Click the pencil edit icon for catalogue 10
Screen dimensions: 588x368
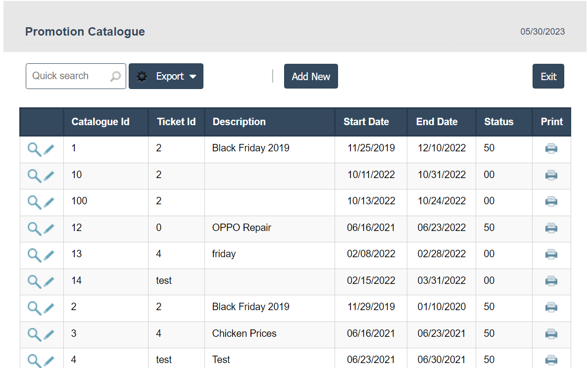[x=49, y=176]
